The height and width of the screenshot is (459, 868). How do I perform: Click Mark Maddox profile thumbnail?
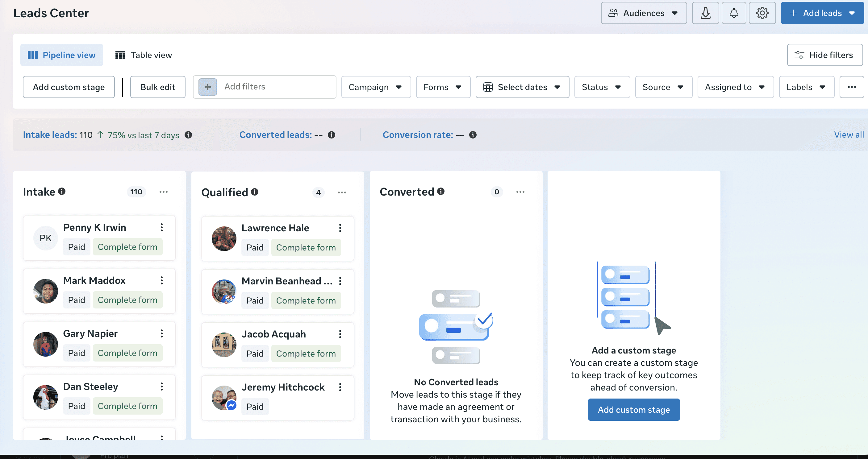pos(46,291)
